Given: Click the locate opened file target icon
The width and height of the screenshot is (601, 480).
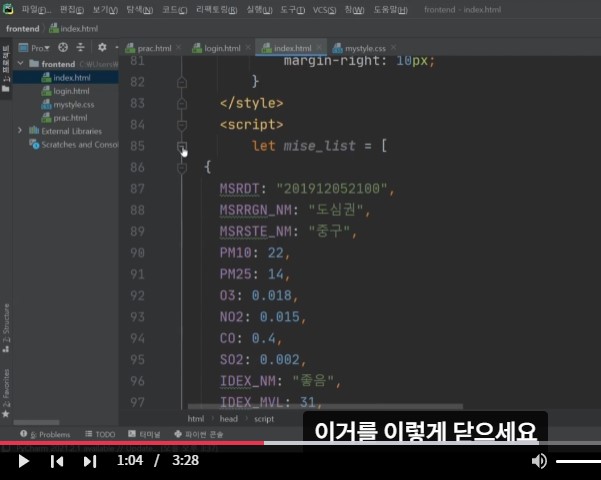Looking at the screenshot, I should [63, 48].
